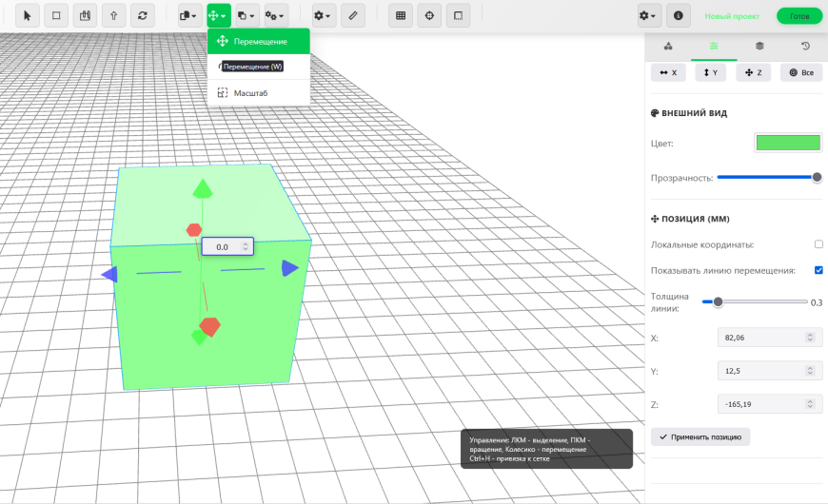
Task: Click the Z position input field
Action: [x=770, y=404]
